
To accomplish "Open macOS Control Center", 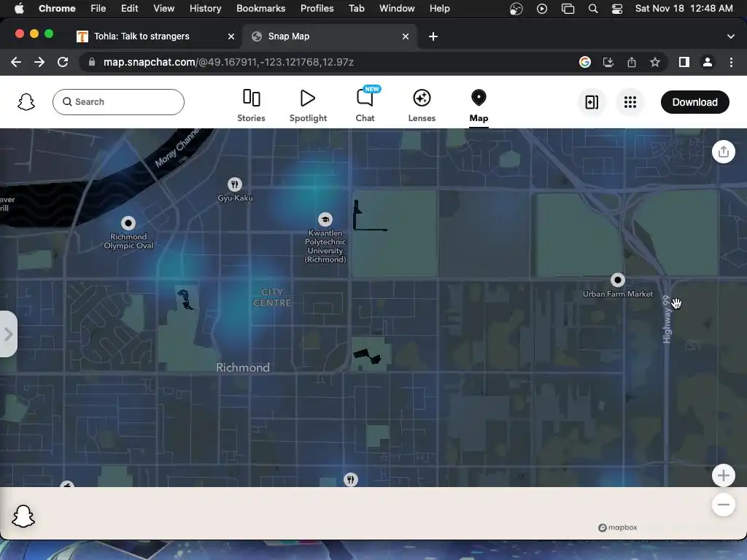I will [x=617, y=8].
